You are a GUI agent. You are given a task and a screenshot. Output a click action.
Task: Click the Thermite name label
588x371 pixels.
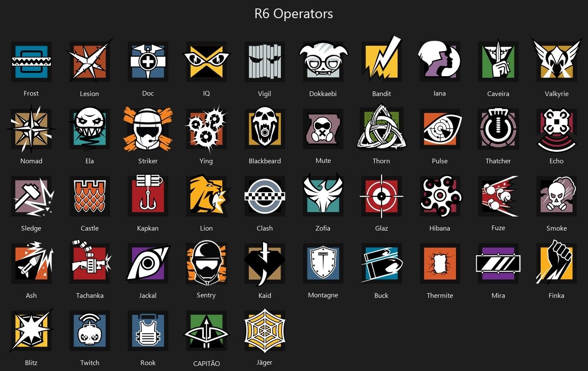[440, 295]
